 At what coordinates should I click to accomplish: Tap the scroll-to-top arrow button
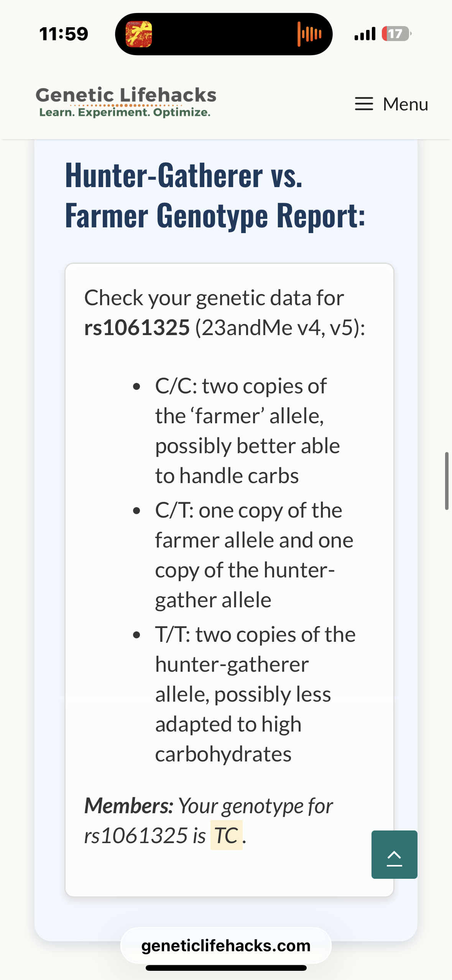[394, 854]
